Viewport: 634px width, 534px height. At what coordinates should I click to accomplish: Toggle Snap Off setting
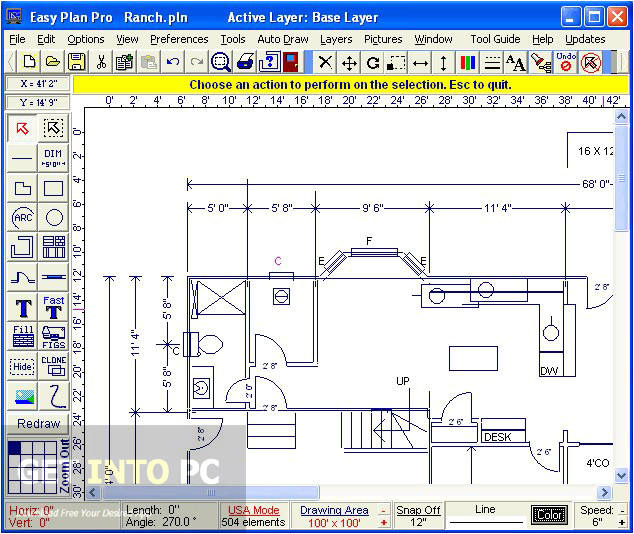pyautogui.click(x=418, y=510)
